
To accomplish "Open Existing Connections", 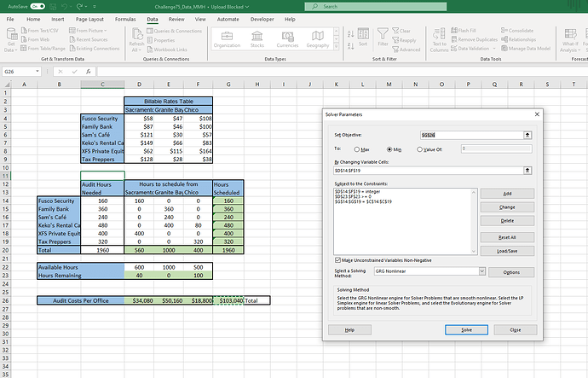I will pyautogui.click(x=95, y=49).
